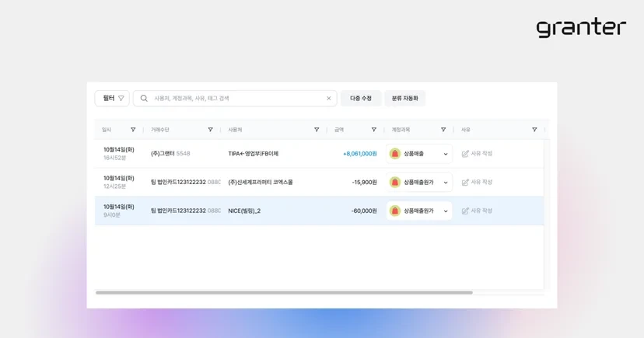Click the 금액 column header

tap(339, 130)
